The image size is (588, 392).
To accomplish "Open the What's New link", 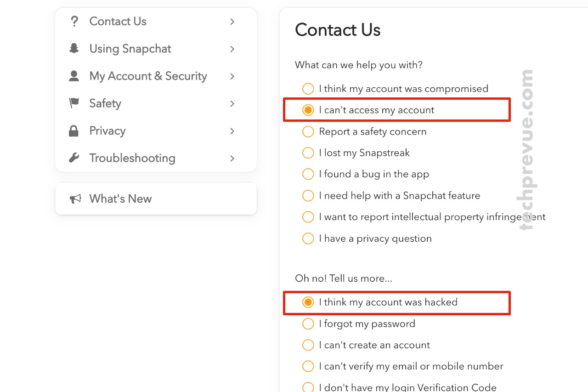I will (x=156, y=199).
